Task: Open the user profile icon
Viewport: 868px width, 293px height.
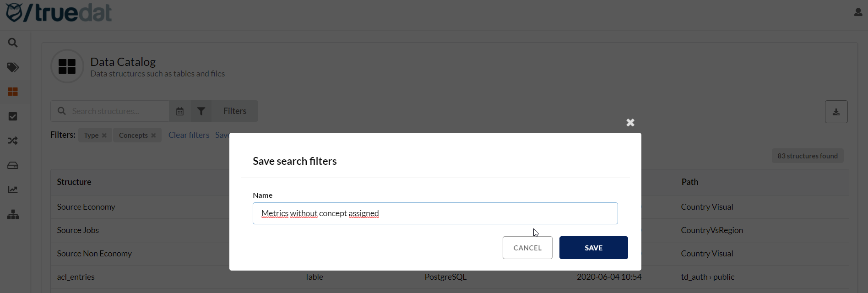Action: pos(858,11)
